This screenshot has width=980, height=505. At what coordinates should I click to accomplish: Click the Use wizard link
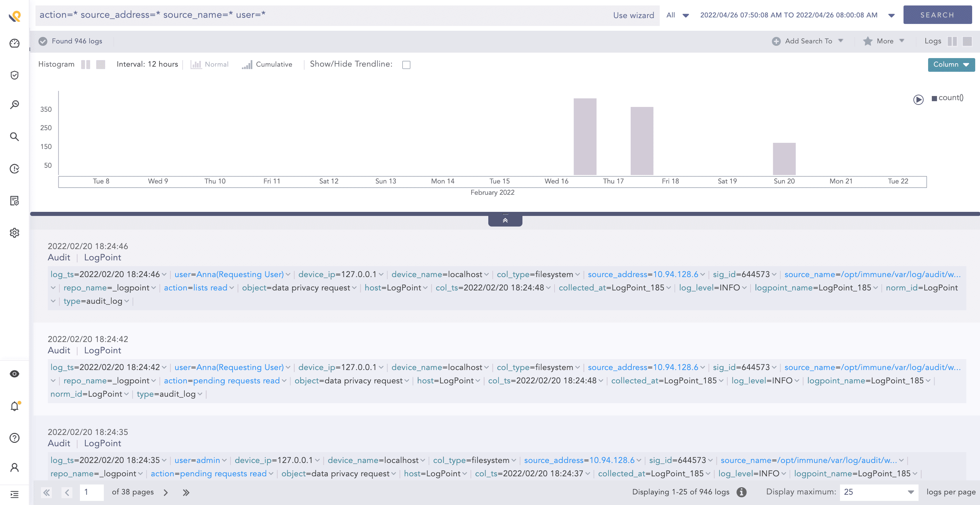tap(633, 15)
